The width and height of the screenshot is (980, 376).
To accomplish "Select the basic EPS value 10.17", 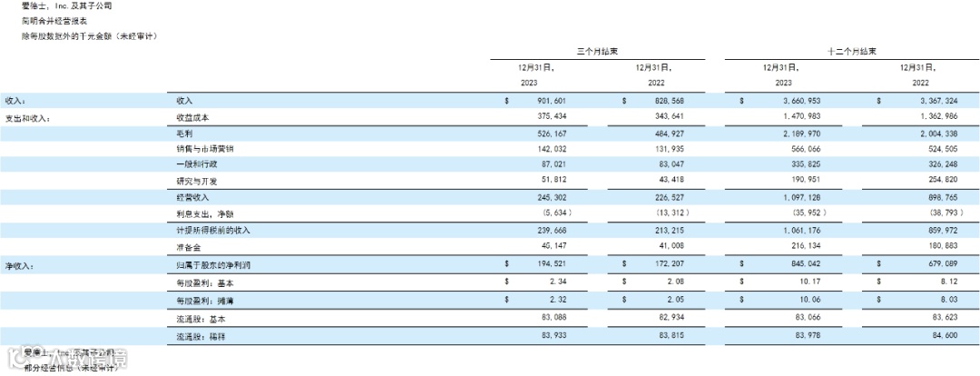I will 810,282.
